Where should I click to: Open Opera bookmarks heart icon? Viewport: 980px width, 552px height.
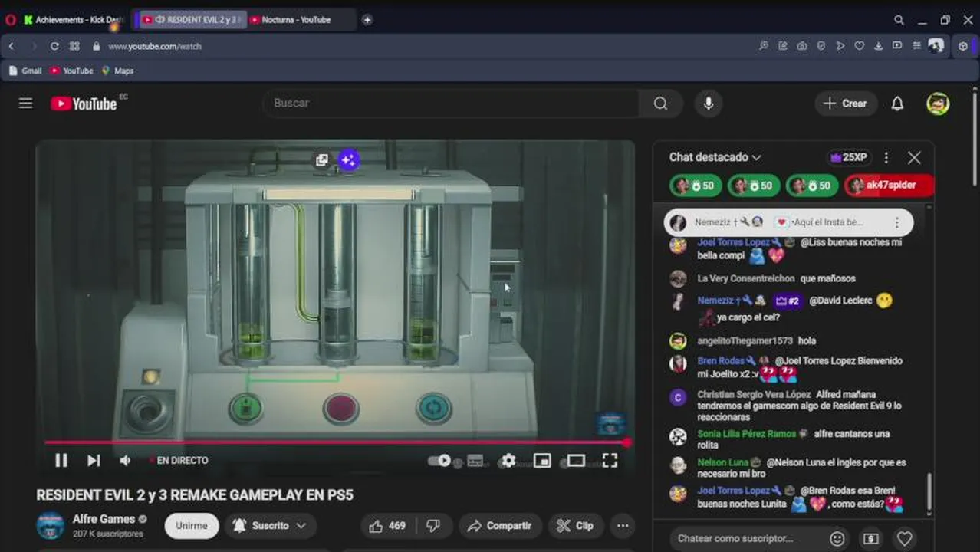click(860, 46)
